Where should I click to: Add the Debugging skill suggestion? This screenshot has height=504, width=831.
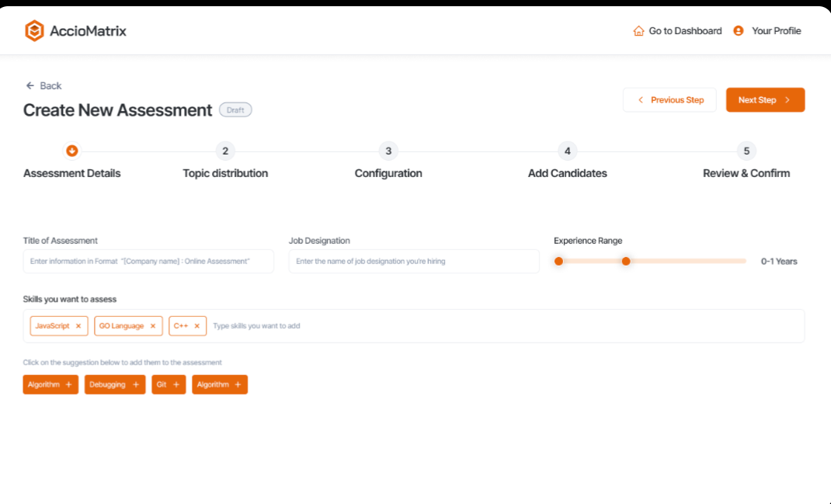tap(114, 384)
